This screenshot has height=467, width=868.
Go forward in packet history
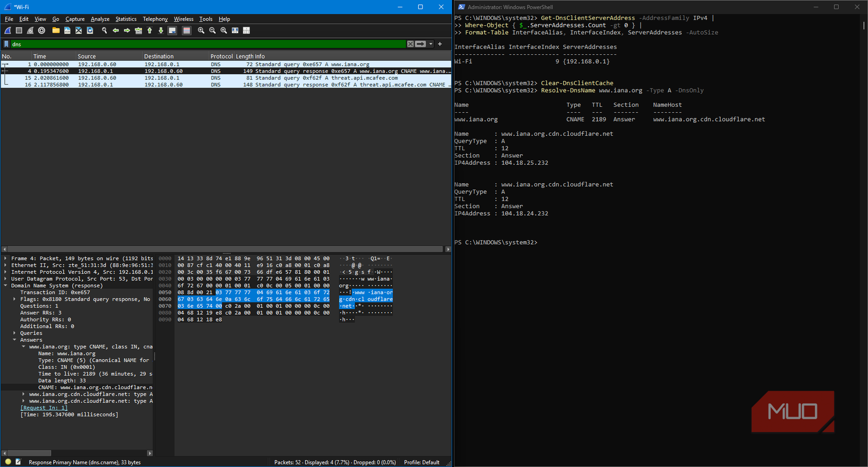[127, 31]
